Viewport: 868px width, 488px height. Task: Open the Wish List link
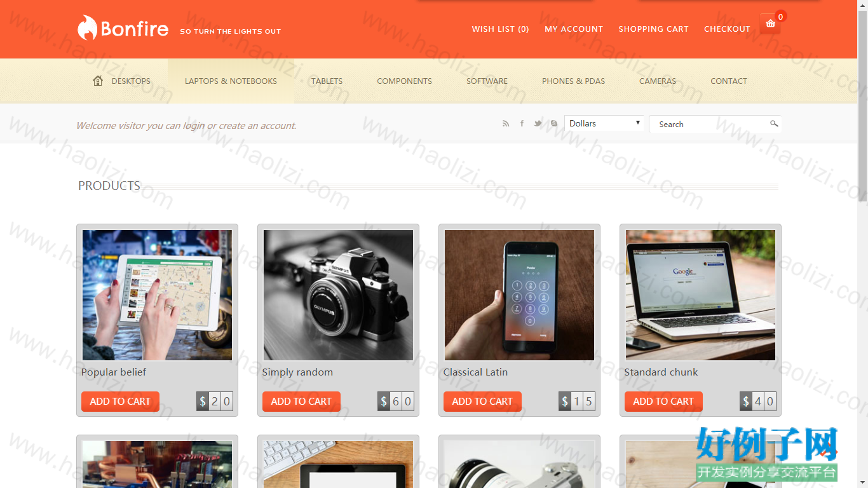pos(500,29)
